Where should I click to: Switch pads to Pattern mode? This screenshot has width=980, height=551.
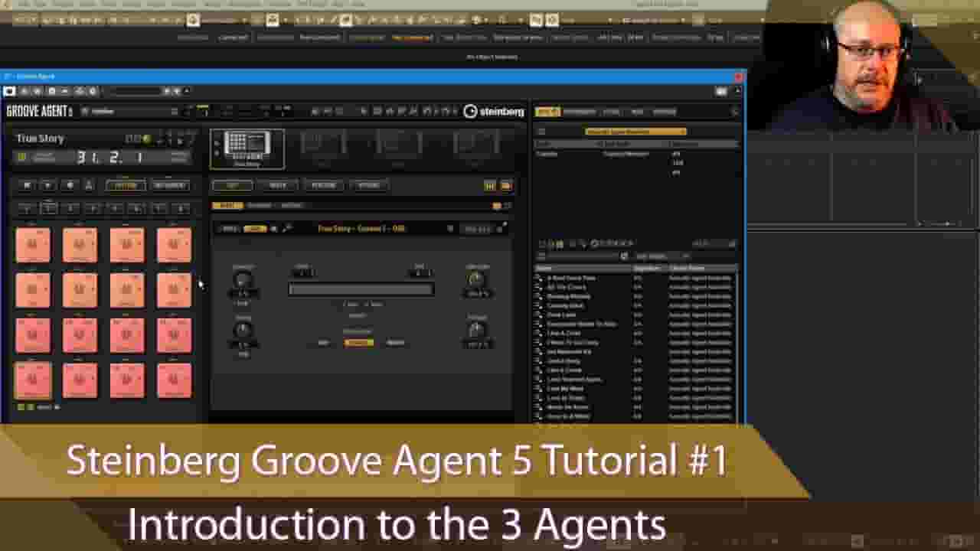126,185
